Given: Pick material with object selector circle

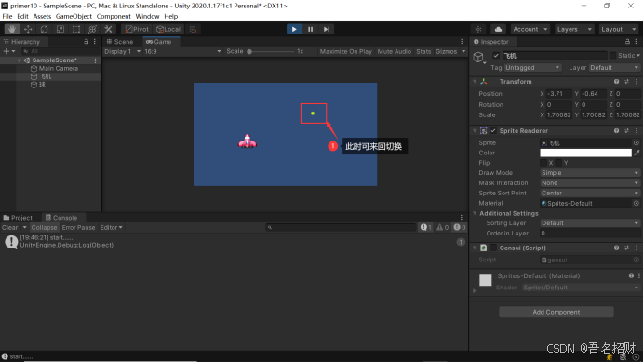Looking at the screenshot, I should [637, 203].
